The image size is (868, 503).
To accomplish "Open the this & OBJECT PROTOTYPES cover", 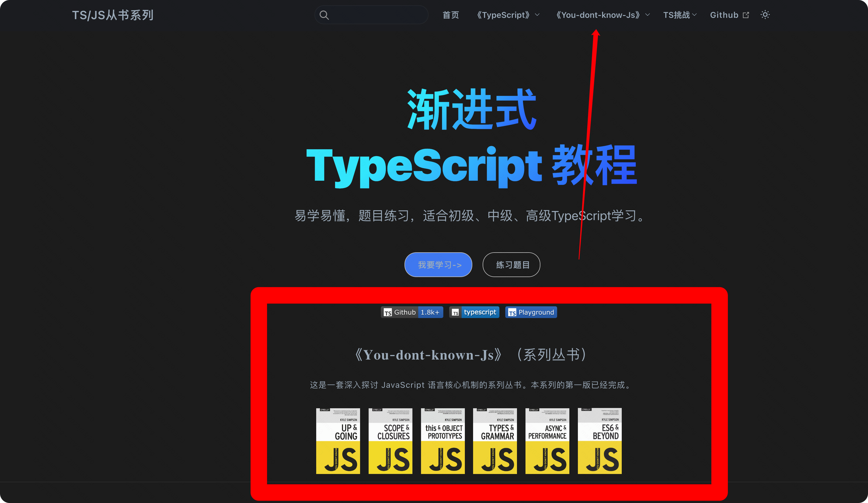I will 443,441.
